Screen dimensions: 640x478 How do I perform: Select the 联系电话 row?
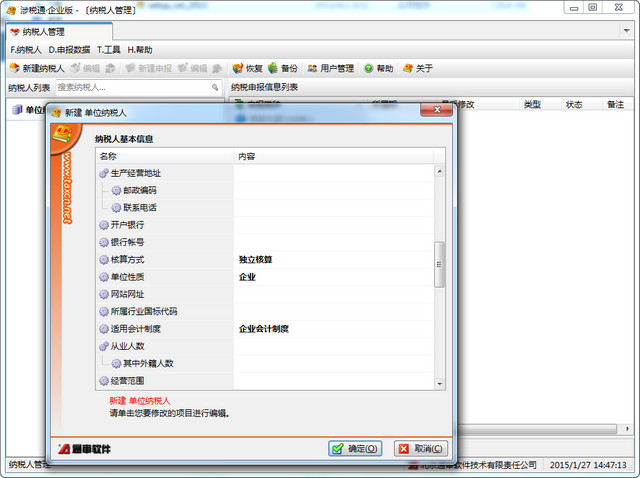point(265,207)
